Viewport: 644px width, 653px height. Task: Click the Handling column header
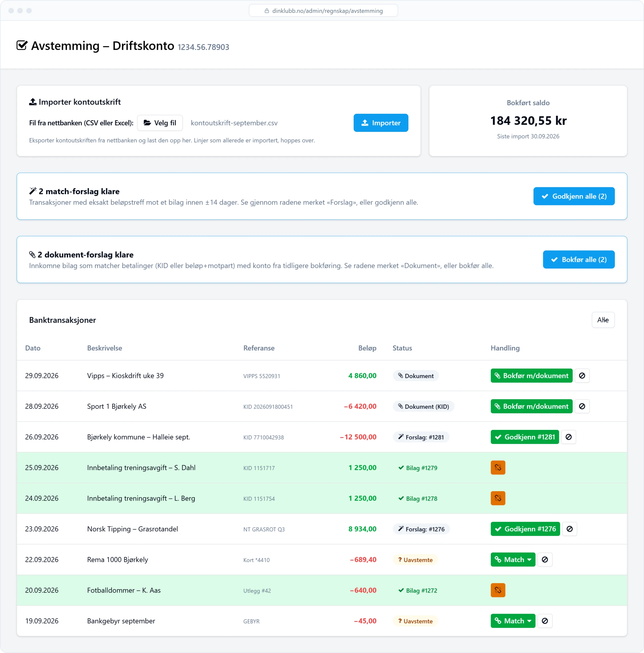505,348
